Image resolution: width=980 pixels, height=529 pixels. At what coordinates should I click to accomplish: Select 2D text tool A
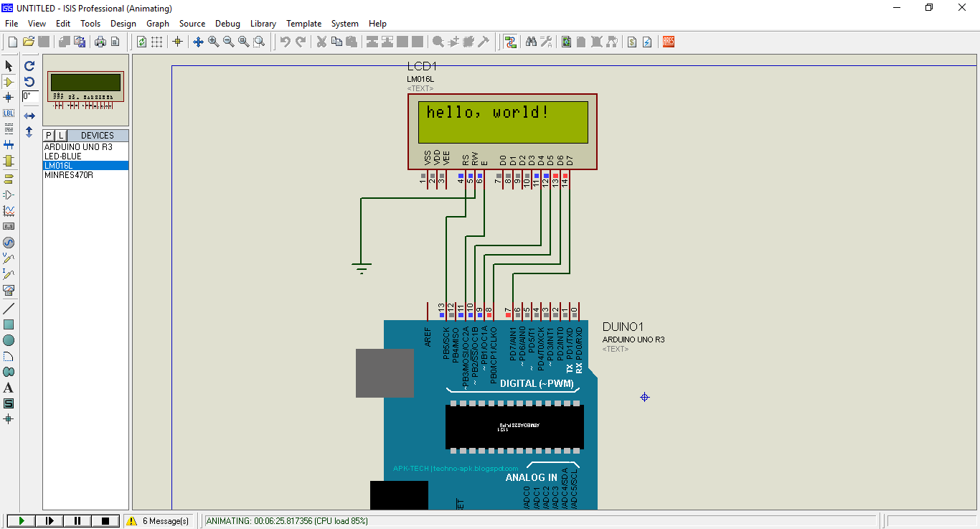coord(9,388)
